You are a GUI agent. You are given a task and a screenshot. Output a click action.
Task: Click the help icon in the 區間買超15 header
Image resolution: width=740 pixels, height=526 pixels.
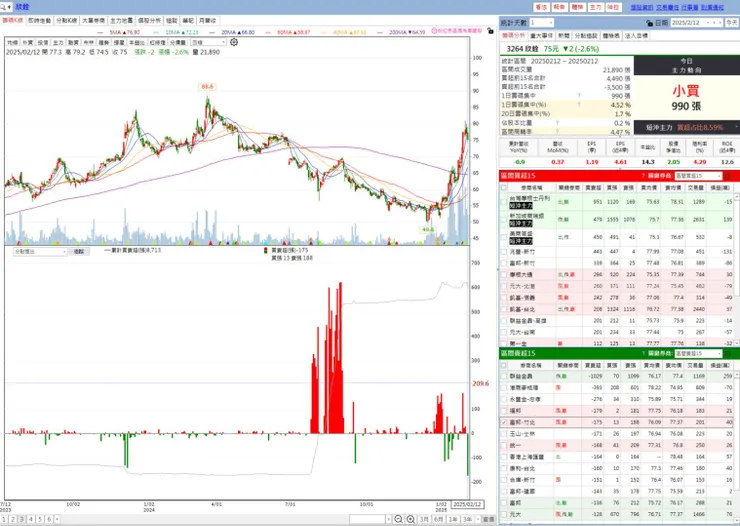pos(643,176)
